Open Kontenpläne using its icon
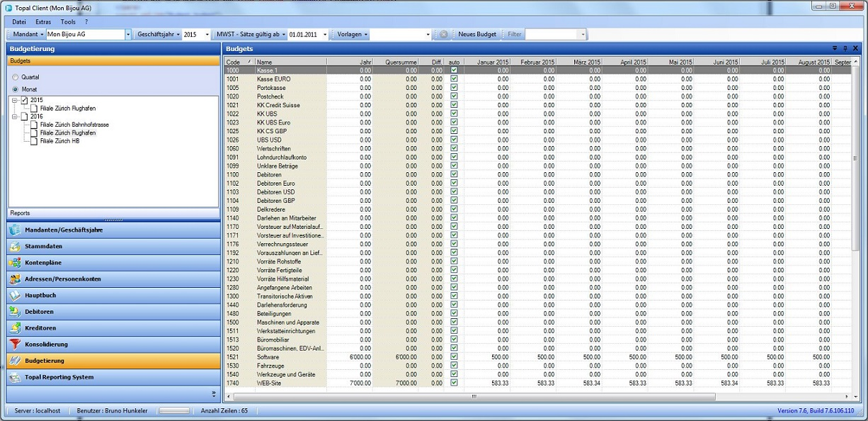Screen dimensions: 868x421 pyautogui.click(x=15, y=262)
